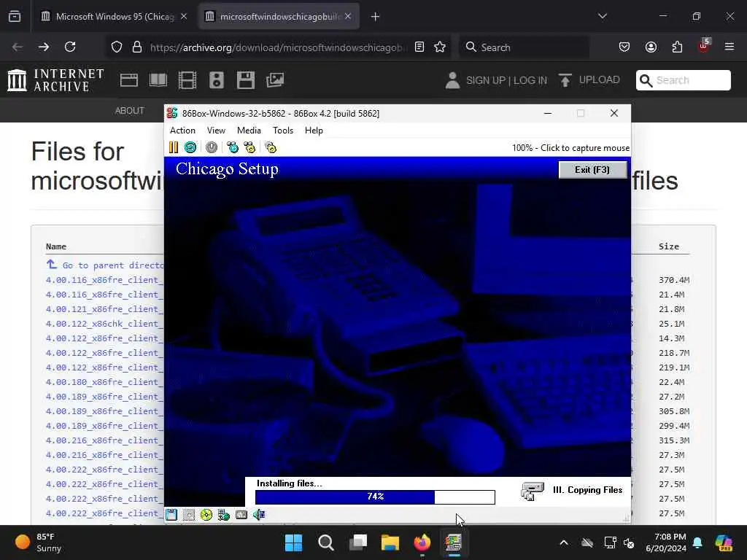The width and height of the screenshot is (747, 560).
Task: Click the empty greyed drive status icon
Action: click(x=189, y=515)
